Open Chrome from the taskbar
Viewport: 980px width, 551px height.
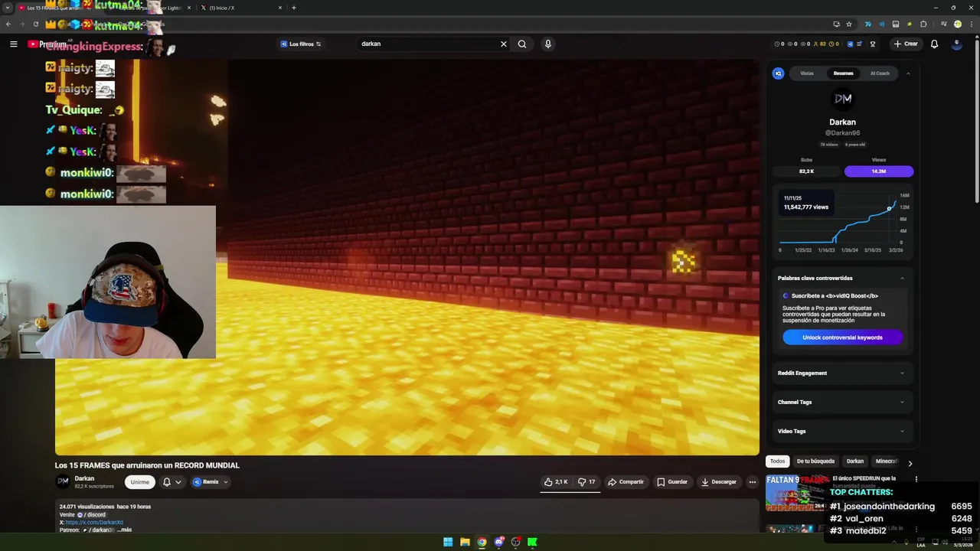point(482,542)
